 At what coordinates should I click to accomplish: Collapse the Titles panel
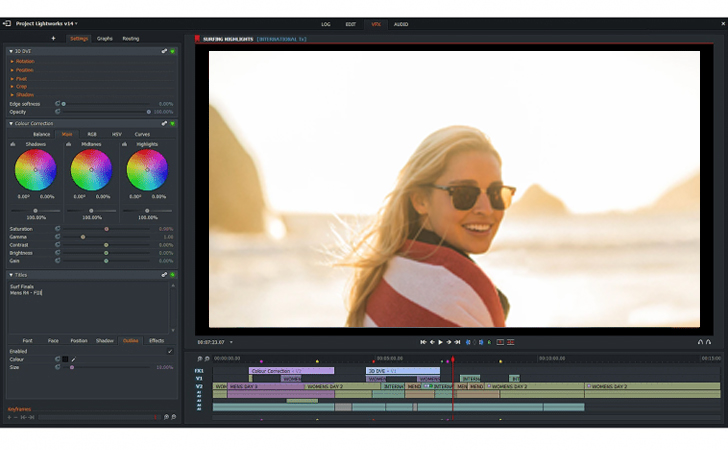pos(11,274)
